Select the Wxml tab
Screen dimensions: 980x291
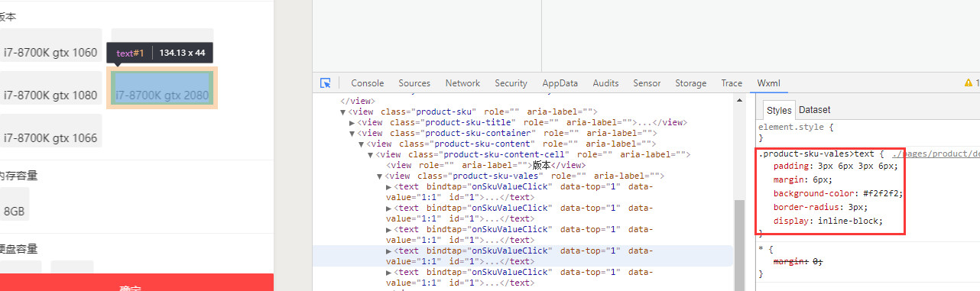pyautogui.click(x=768, y=83)
